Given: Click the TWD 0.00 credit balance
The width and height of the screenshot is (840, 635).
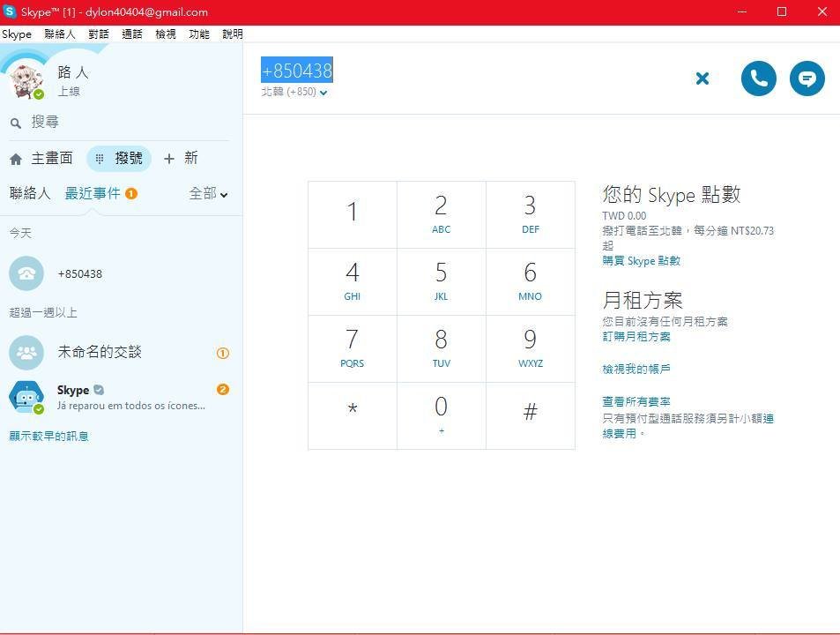Looking at the screenshot, I should click(x=624, y=216).
